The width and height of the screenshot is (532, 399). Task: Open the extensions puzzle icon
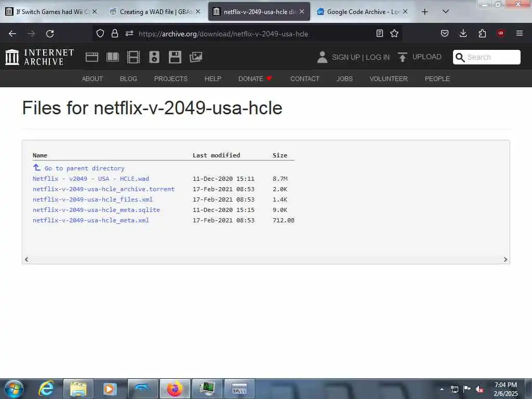click(x=482, y=33)
